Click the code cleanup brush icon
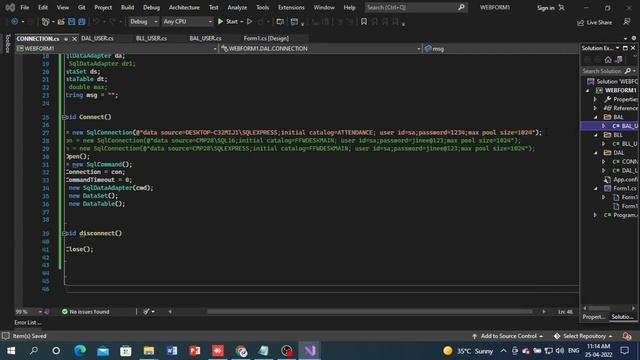Screen dimensions: 640x360 pyautogui.click(x=146, y=311)
